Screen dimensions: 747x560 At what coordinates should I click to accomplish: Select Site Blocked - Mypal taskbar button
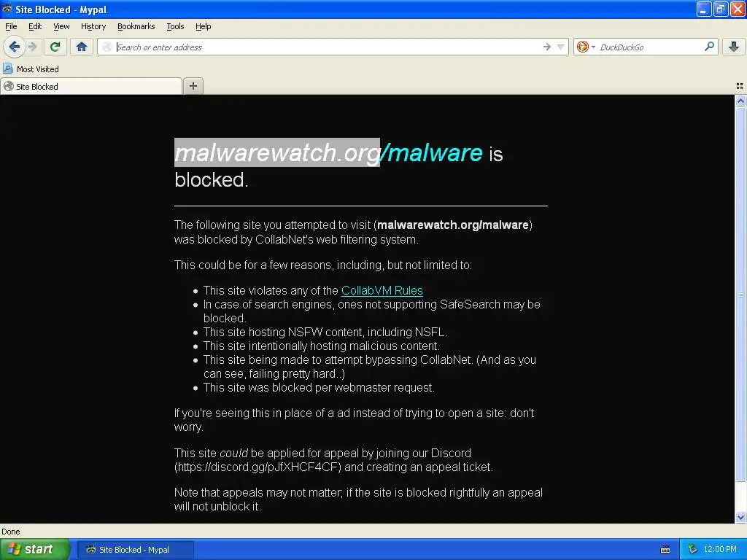pos(135,550)
